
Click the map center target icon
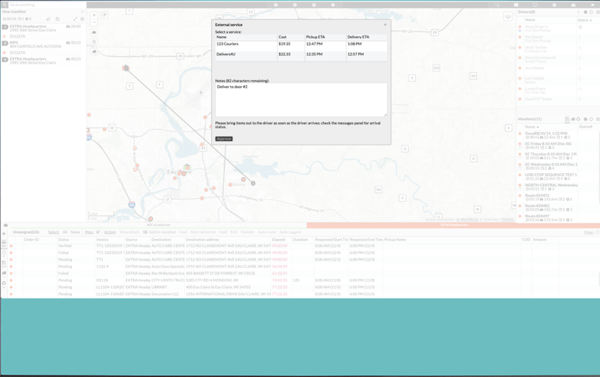pos(94,42)
